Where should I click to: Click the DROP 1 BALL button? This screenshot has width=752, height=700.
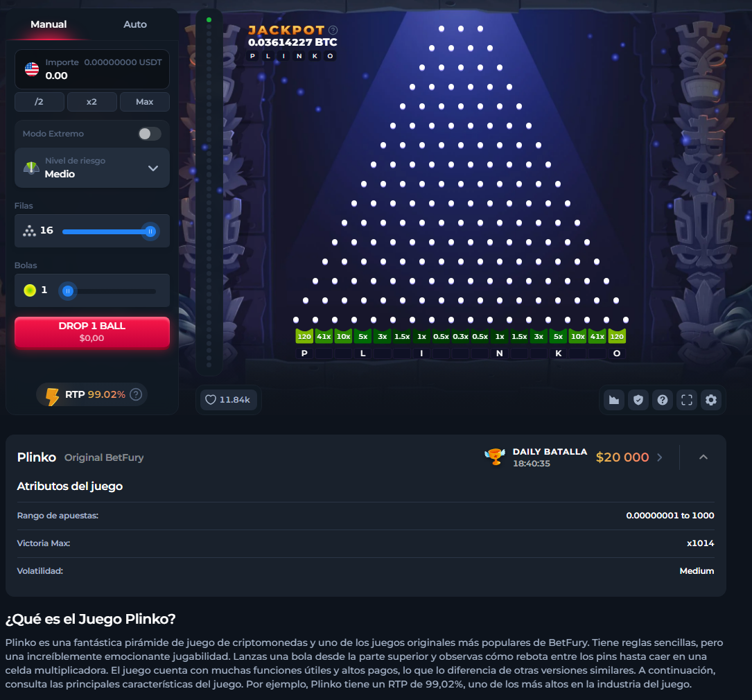tap(92, 332)
